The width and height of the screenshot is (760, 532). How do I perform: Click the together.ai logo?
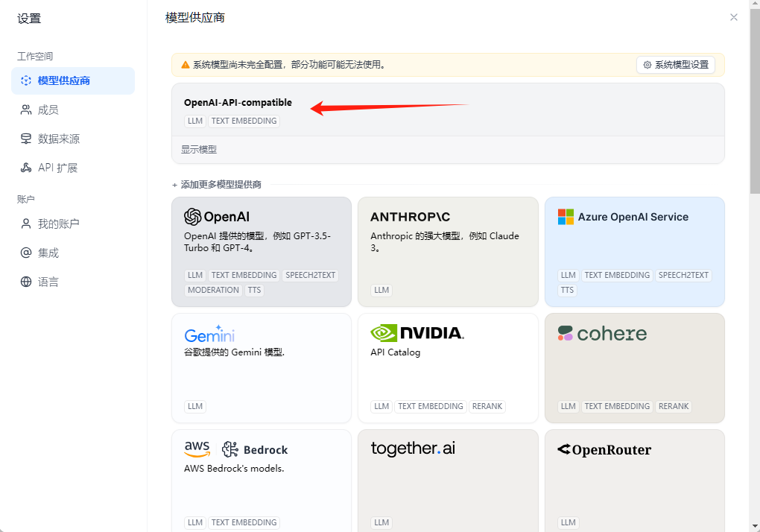pos(413,449)
